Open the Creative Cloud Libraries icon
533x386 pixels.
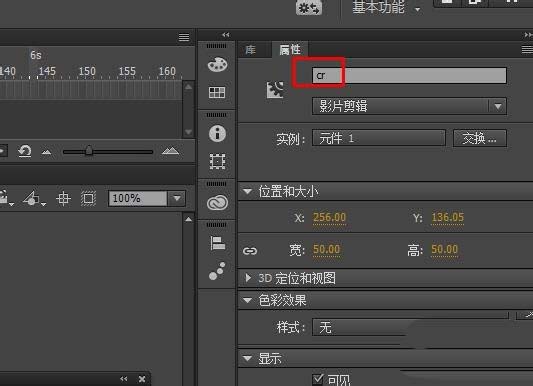click(217, 203)
